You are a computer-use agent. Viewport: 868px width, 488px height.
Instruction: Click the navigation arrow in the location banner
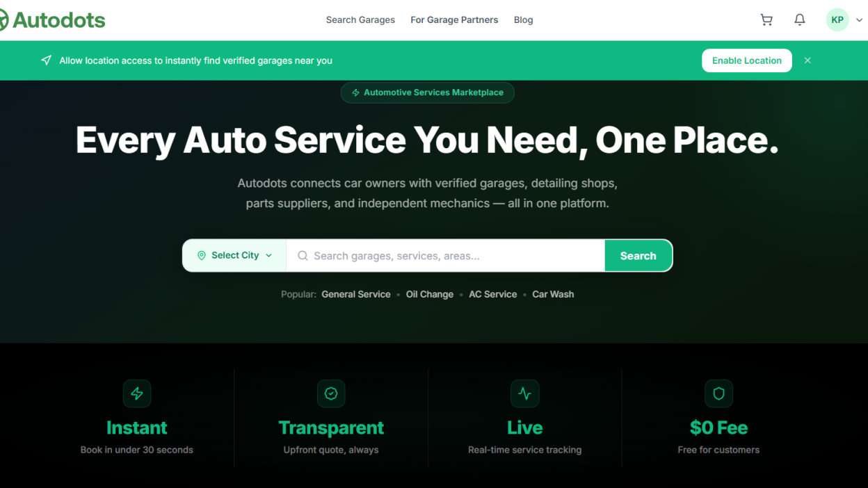point(46,60)
